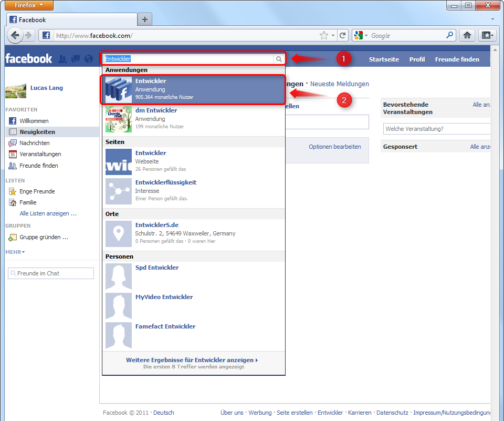Open the messages icon in Facebook header
The width and height of the screenshot is (504, 421).
click(76, 59)
